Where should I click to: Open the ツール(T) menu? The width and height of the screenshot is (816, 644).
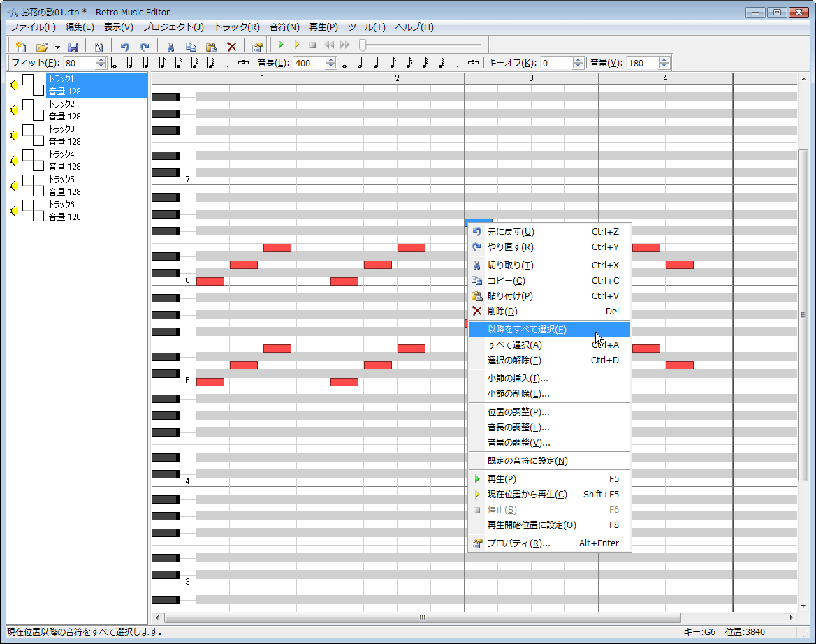coord(366,27)
